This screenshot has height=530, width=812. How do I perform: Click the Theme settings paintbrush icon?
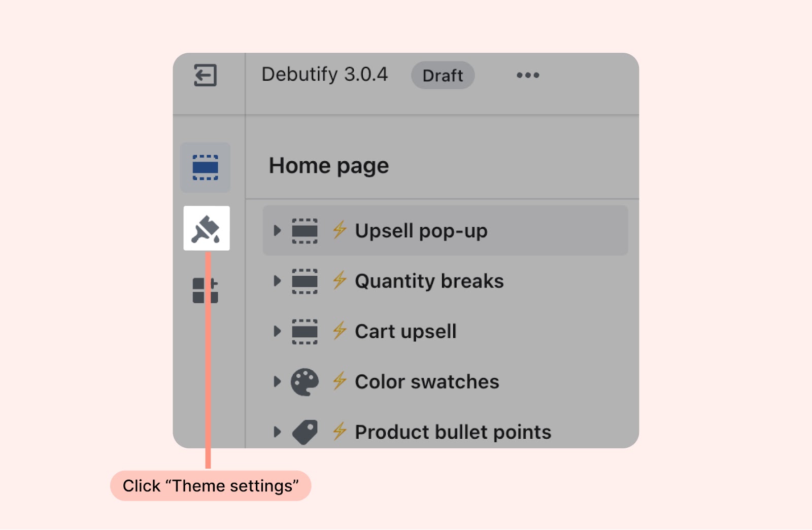(x=206, y=229)
